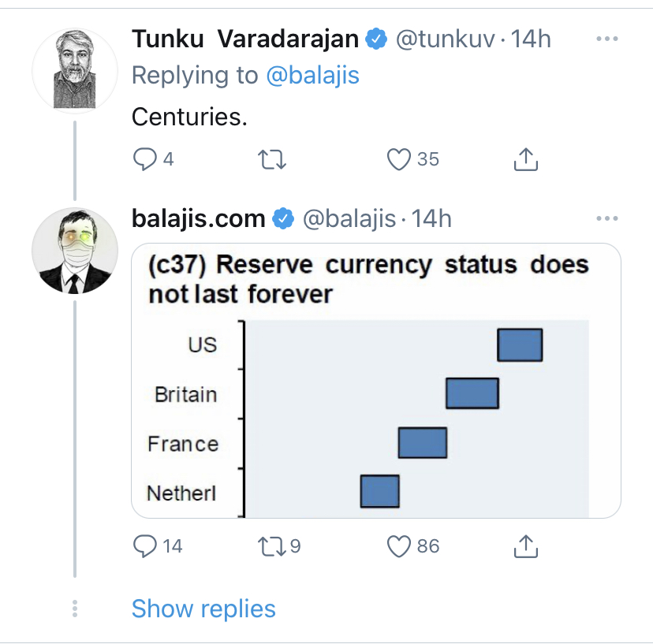This screenshot has width=653, height=644.
Task: Share Tunku Varadarajan's tweet
Action: [525, 160]
